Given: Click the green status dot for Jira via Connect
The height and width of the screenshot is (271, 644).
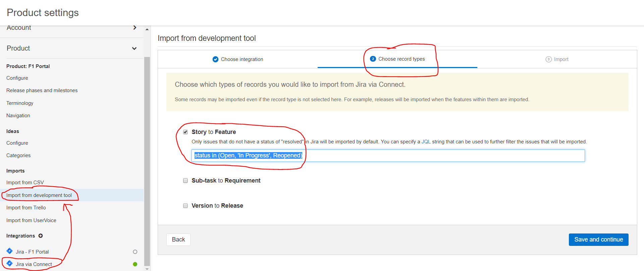Looking at the screenshot, I should tap(135, 264).
